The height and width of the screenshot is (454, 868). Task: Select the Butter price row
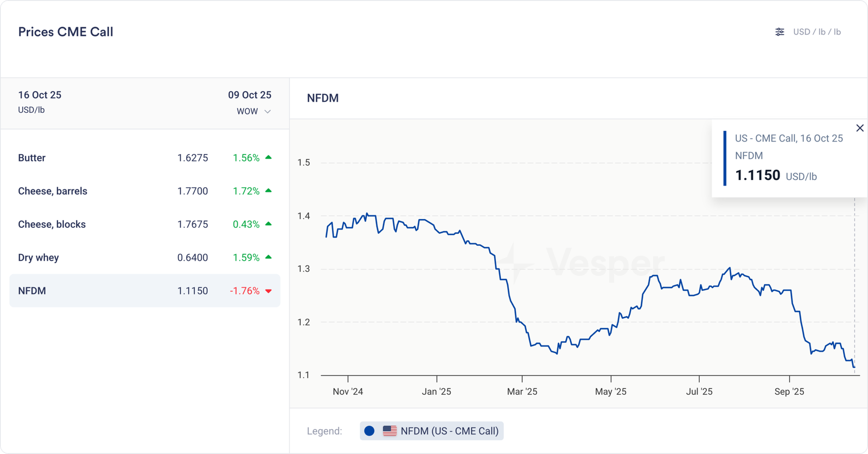(x=144, y=158)
